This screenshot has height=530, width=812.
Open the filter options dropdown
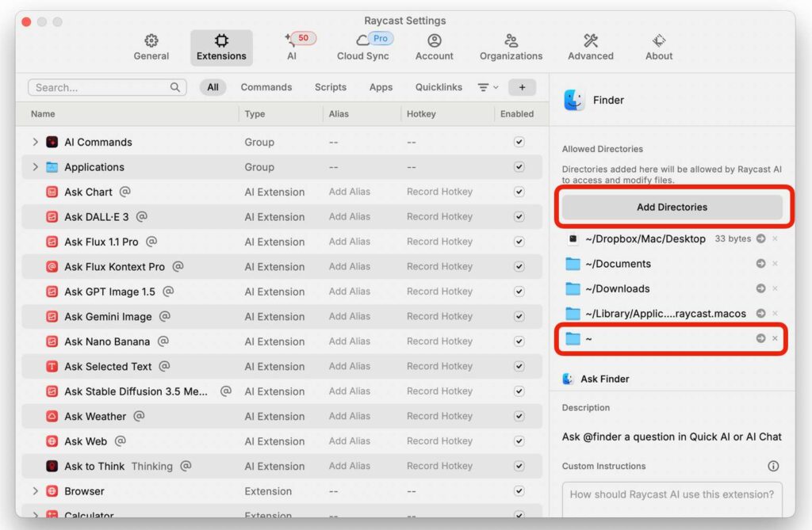tap(487, 87)
